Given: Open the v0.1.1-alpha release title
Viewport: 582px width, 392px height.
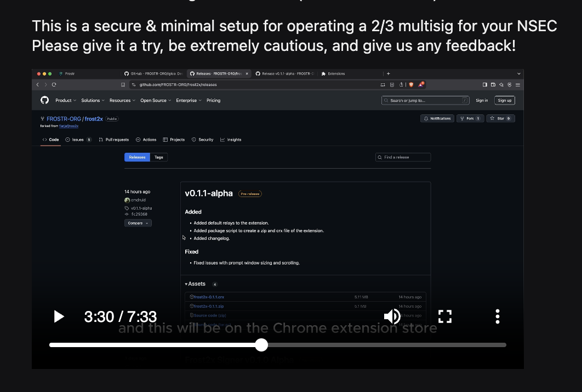Looking at the screenshot, I should click(x=209, y=194).
